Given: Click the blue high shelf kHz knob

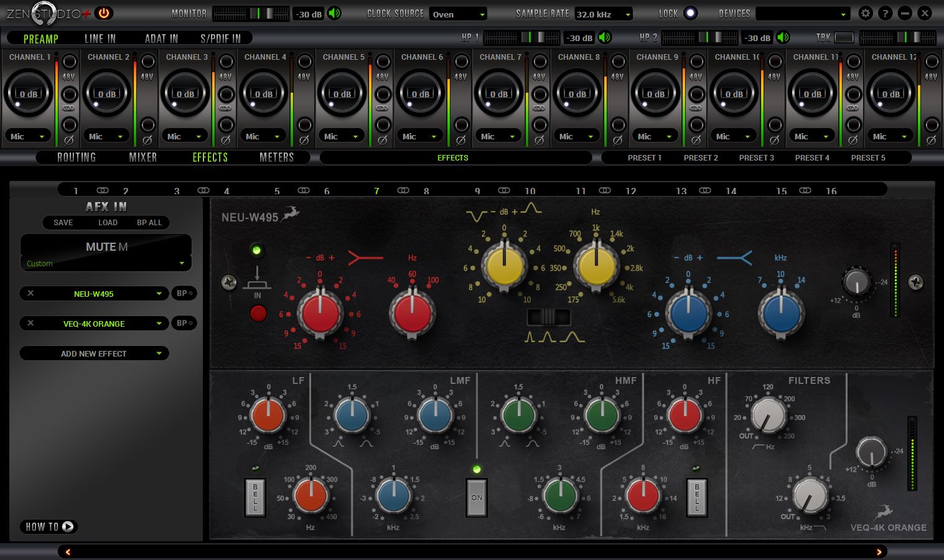Looking at the screenshot, I should point(780,313).
